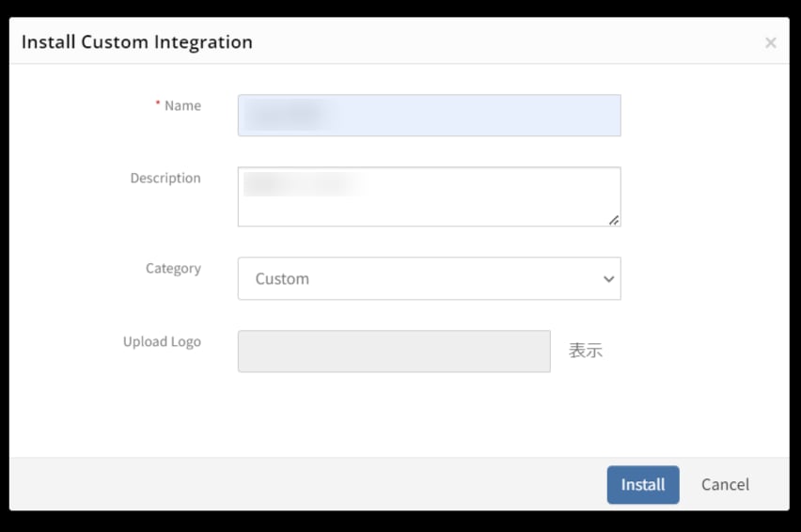801x532 pixels.
Task: Click the blurred text inside Name field
Action: tap(285, 115)
